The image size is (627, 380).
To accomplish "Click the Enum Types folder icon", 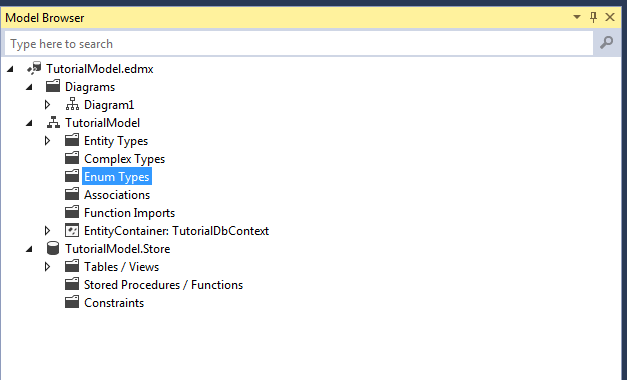I will (x=72, y=176).
